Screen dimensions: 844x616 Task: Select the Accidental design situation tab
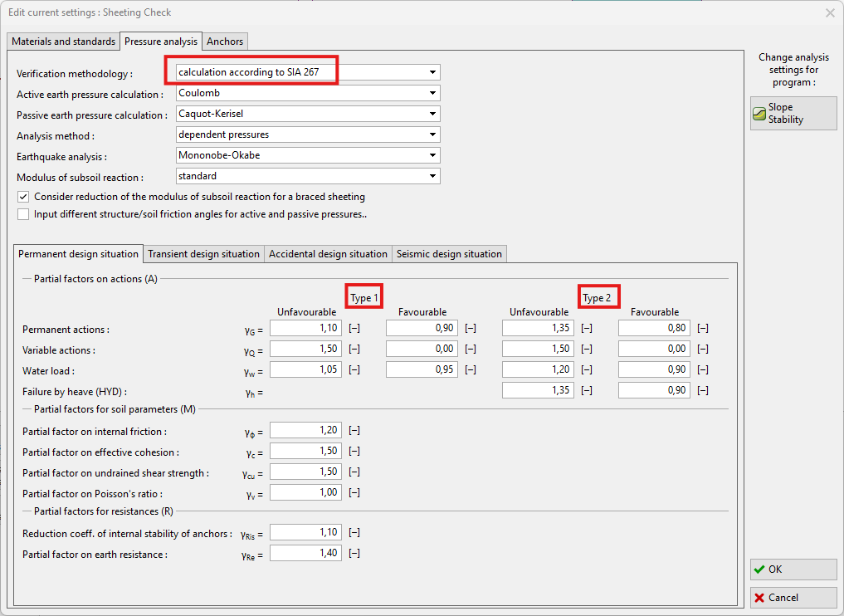(328, 254)
